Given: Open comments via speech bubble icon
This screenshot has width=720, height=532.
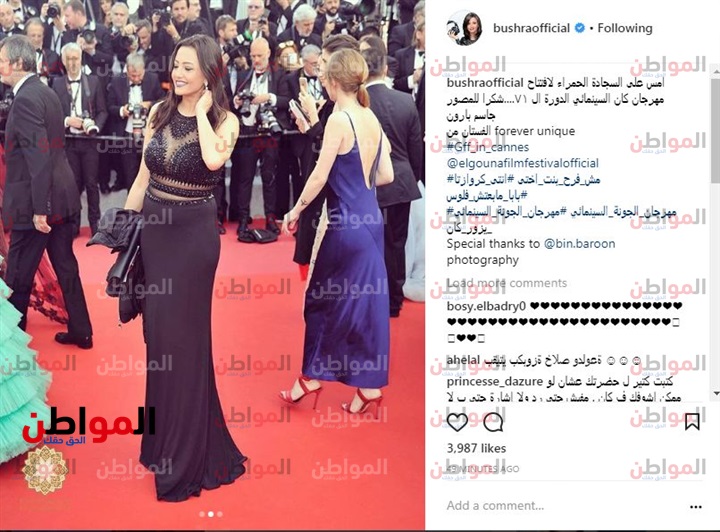Looking at the screenshot, I should click(x=493, y=422).
